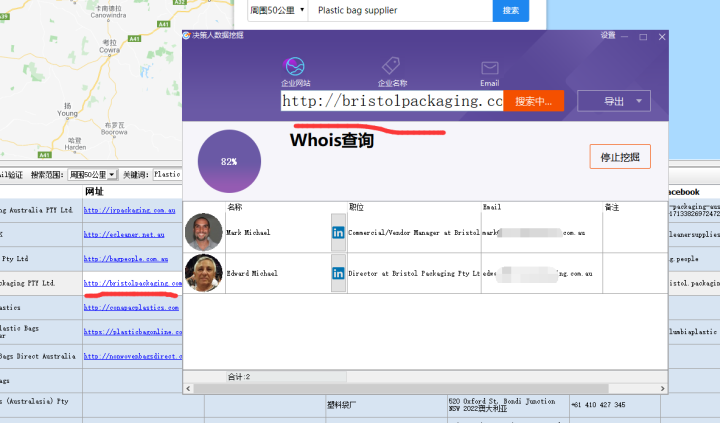Click the 塑料袋厂 category cell
The height and width of the screenshot is (423, 720).
[340, 405]
